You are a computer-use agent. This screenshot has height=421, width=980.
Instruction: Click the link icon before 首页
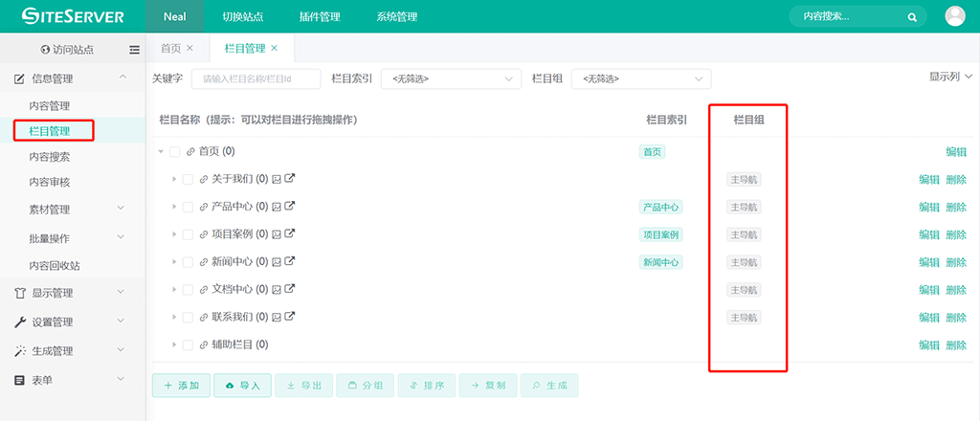190,152
